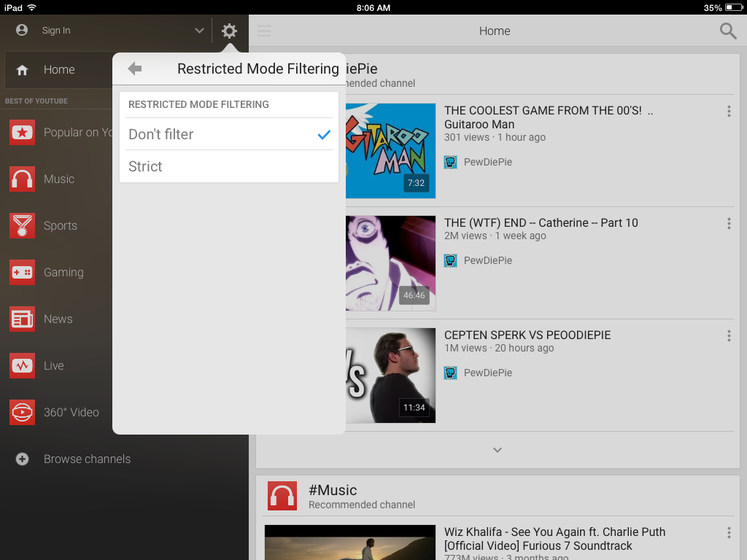Open Sports category label
This screenshot has width=747, height=560.
tap(61, 226)
